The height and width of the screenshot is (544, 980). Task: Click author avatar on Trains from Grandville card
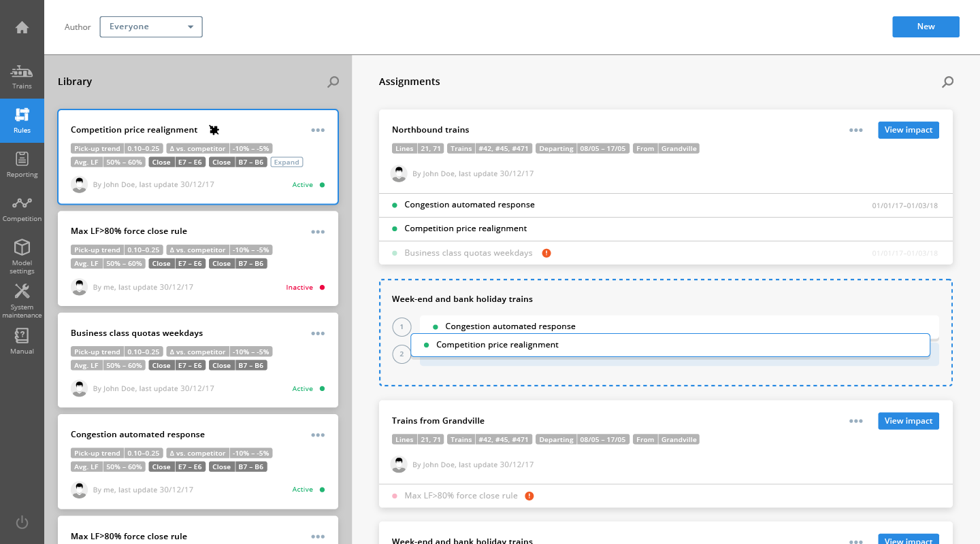pos(399,464)
